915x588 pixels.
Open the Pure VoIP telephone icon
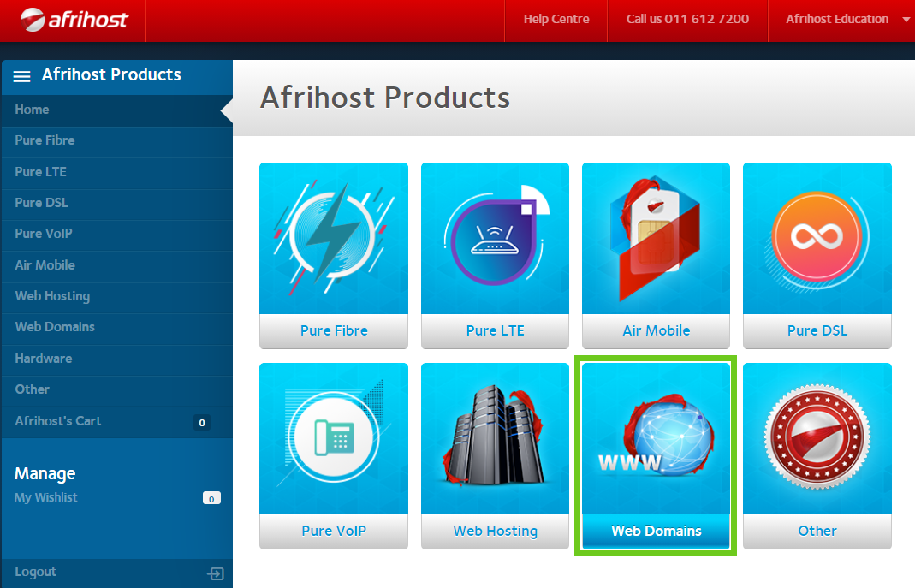pos(333,438)
